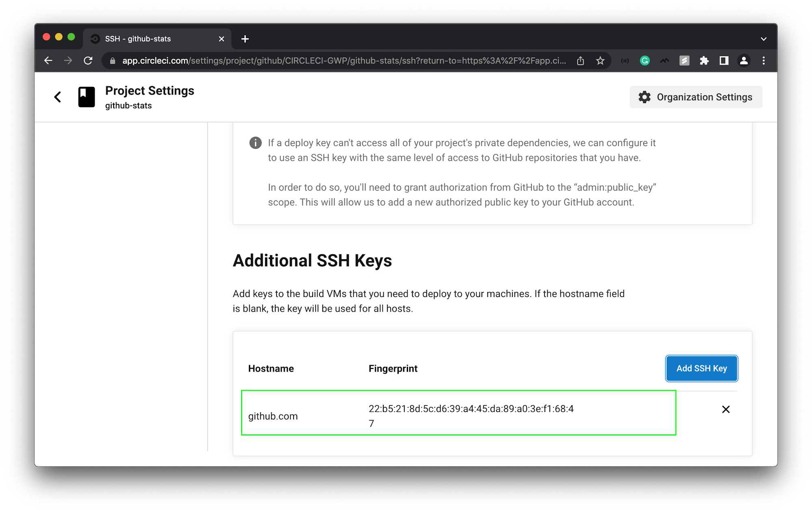
Task: Click the share page icon
Action: pos(580,60)
